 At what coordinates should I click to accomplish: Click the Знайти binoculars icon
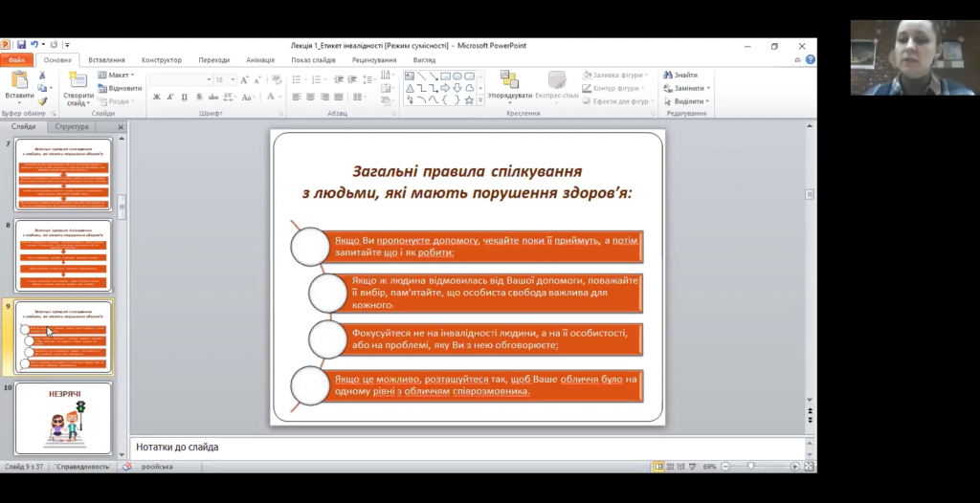click(667, 76)
